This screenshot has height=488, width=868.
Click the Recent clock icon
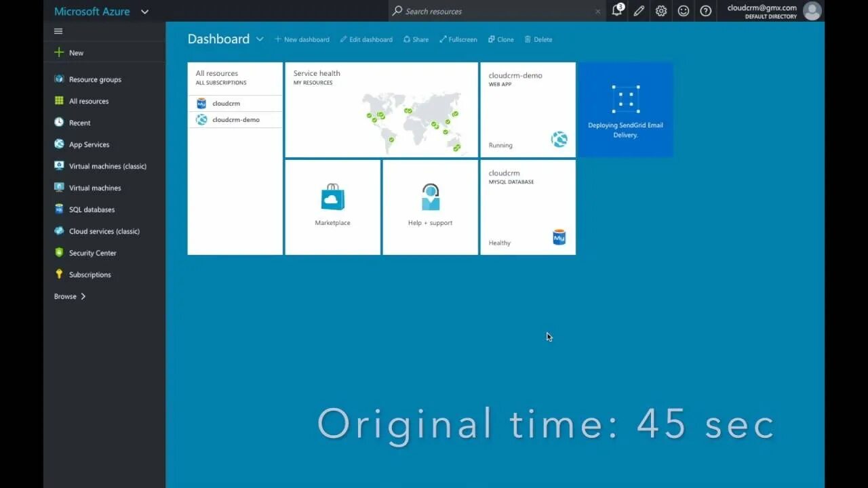(x=59, y=123)
